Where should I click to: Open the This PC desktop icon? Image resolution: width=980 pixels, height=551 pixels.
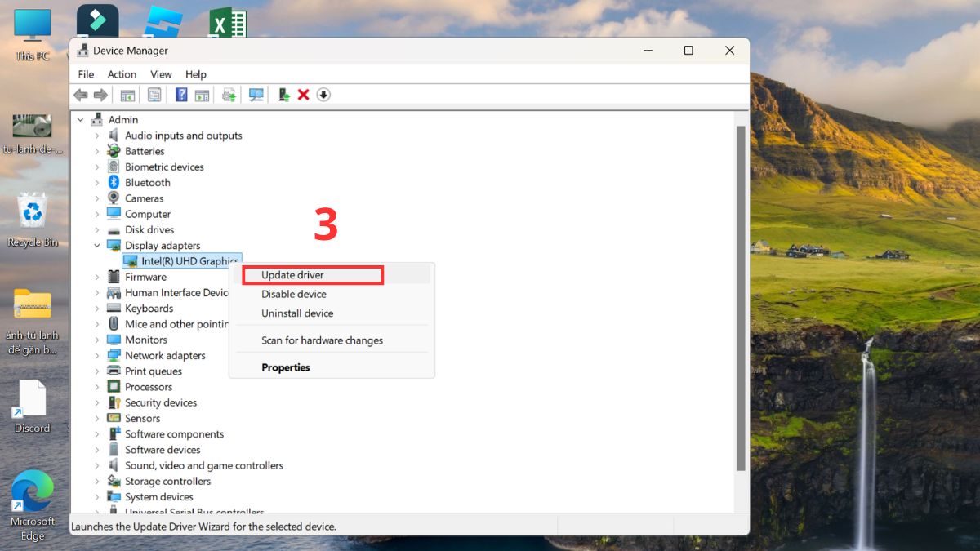(33, 35)
